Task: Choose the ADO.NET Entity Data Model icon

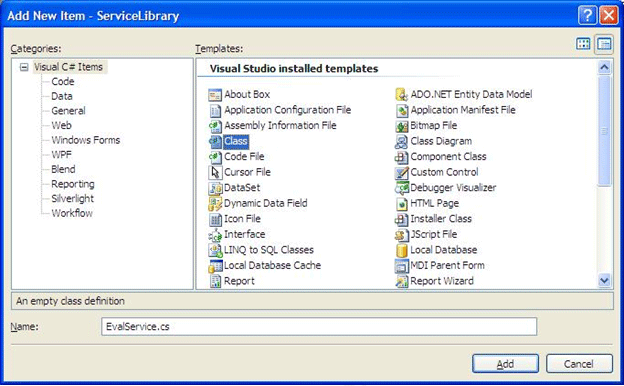Action: coord(401,95)
